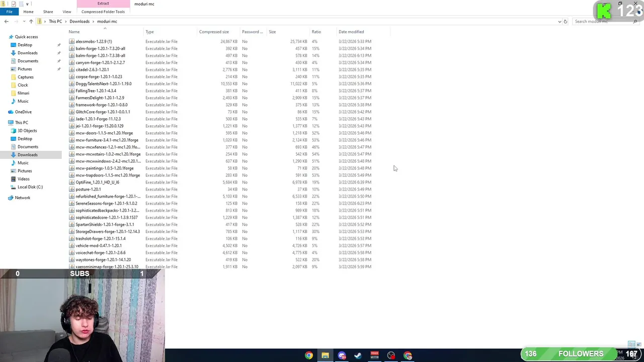Image resolution: width=644 pixels, height=362 pixels.
Task: Select OptiFine_1.20.1_HD_U_I6 file icon
Action: pyautogui.click(x=72, y=182)
